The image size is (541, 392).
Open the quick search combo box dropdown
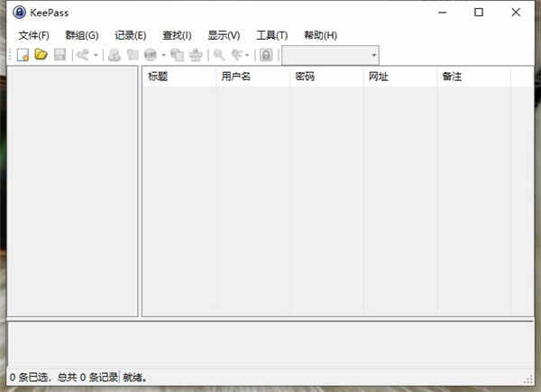[x=373, y=55]
